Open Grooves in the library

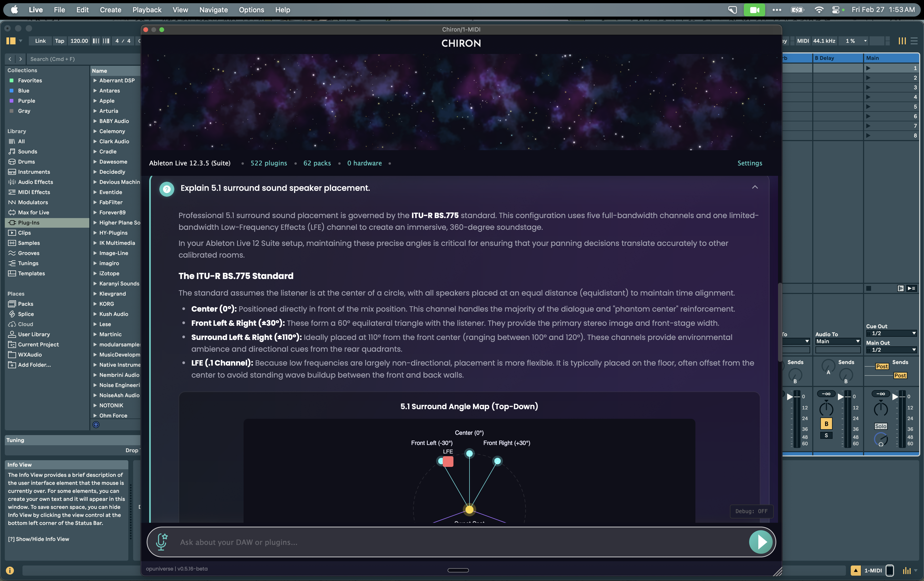click(28, 253)
